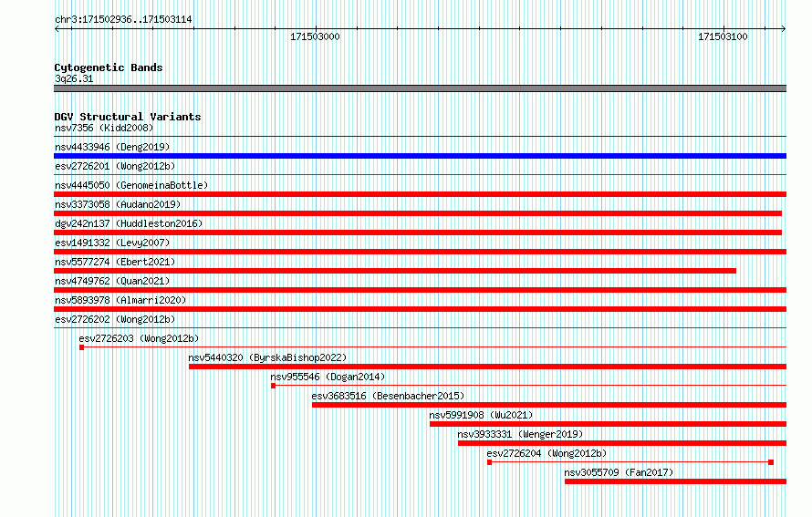The height and width of the screenshot is (517, 812).
Task: Select the nsv3055709 (Fan2017) variant label
Action: coord(619,472)
